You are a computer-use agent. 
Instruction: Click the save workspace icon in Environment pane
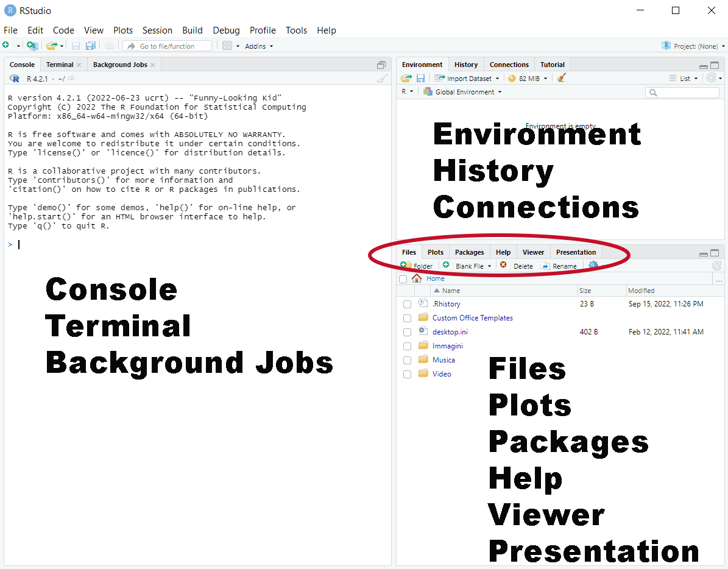click(x=420, y=78)
